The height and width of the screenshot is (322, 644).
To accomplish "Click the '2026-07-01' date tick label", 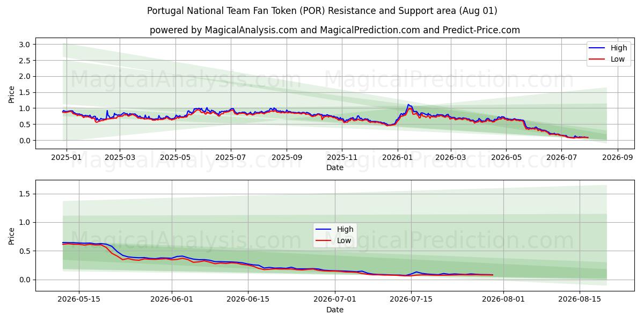I will [335, 300].
